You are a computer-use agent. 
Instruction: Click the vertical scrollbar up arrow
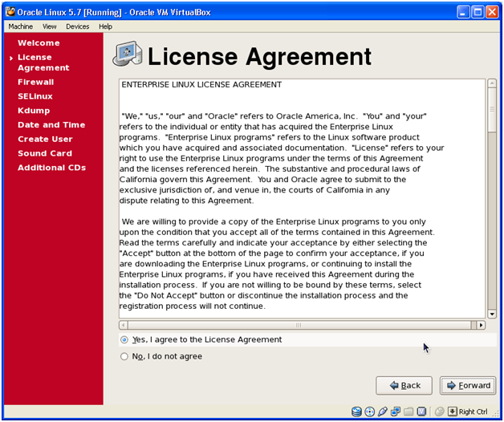coord(492,83)
